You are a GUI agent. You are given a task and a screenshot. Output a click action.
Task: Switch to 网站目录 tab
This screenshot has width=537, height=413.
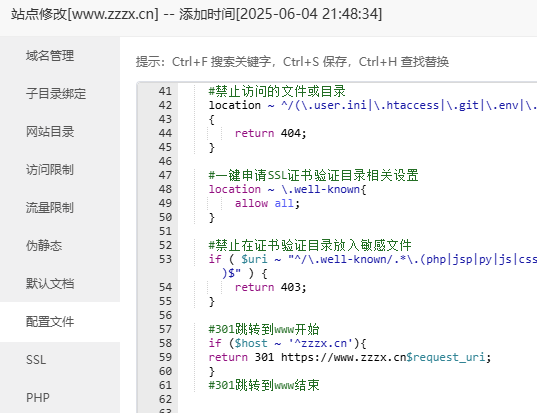coord(50,132)
